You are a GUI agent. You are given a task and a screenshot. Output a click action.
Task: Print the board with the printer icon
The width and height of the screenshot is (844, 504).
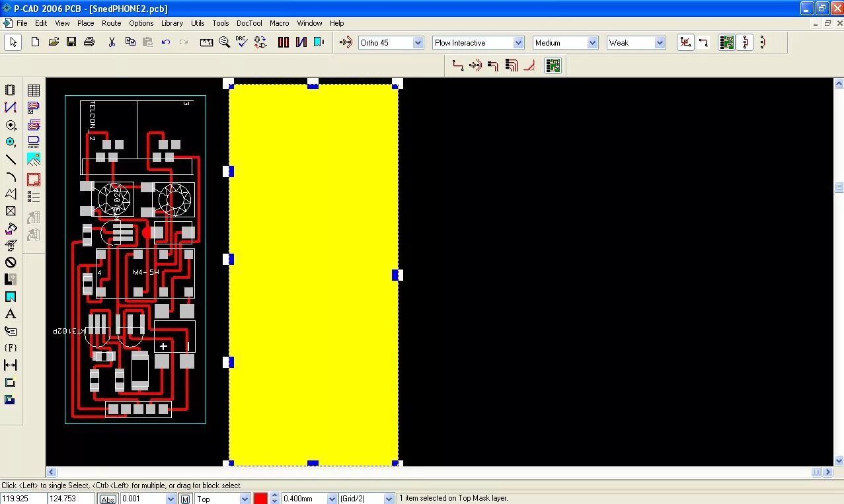point(89,42)
